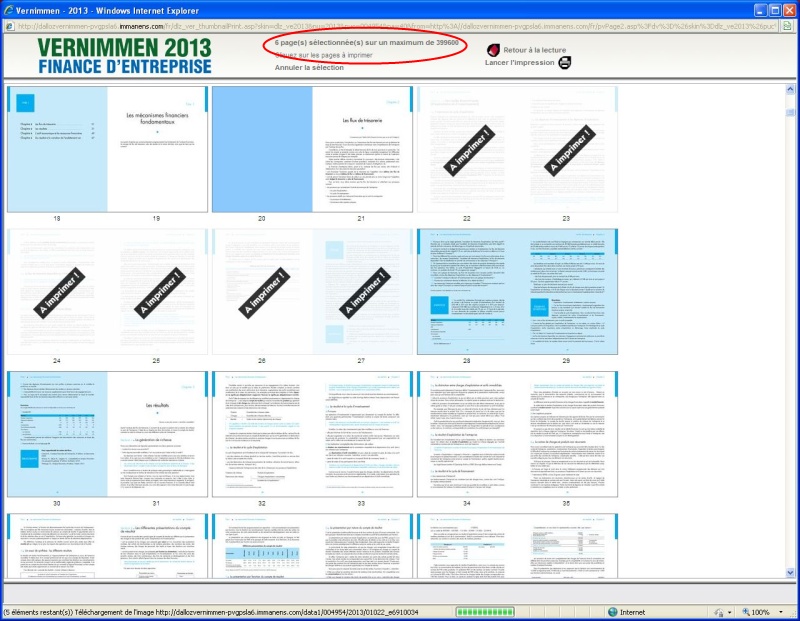Screen dimensions: 800x621
Task: Click the green loading progress bar
Action: pyautogui.click(x=485, y=612)
